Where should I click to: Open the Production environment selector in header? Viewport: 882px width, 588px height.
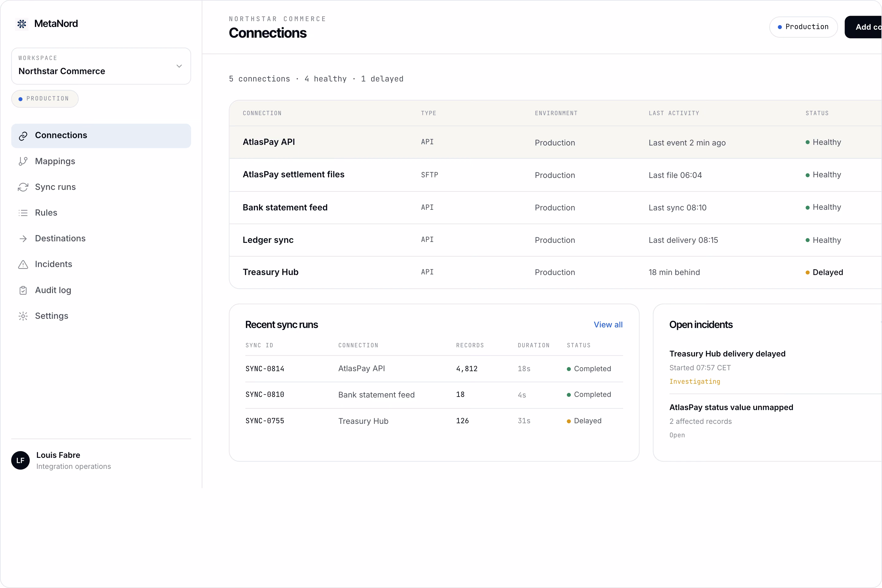click(x=803, y=27)
